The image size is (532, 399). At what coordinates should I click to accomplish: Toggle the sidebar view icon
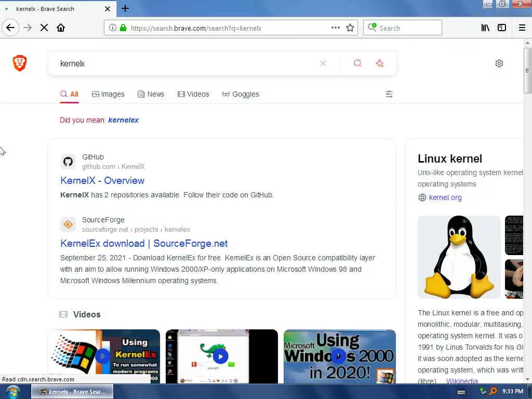pos(502,28)
